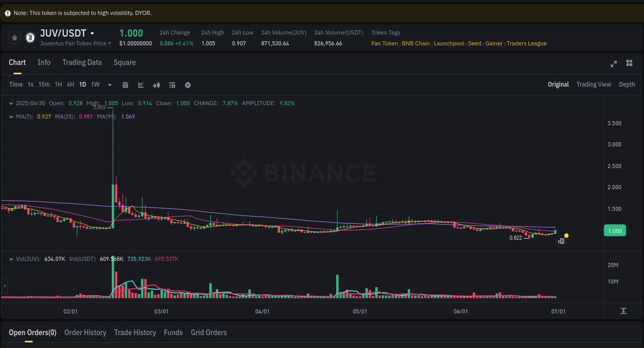
Task: Select the line chart style icon
Action: (x=141, y=84)
